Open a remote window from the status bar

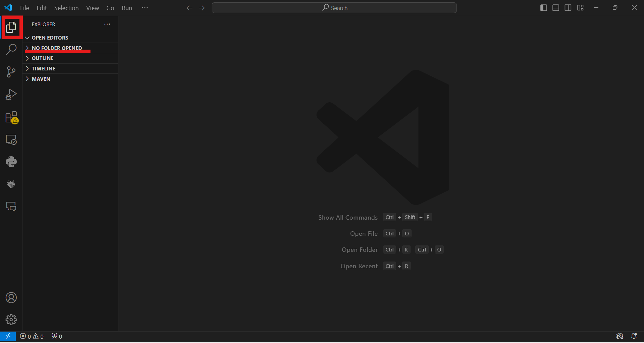(8, 336)
